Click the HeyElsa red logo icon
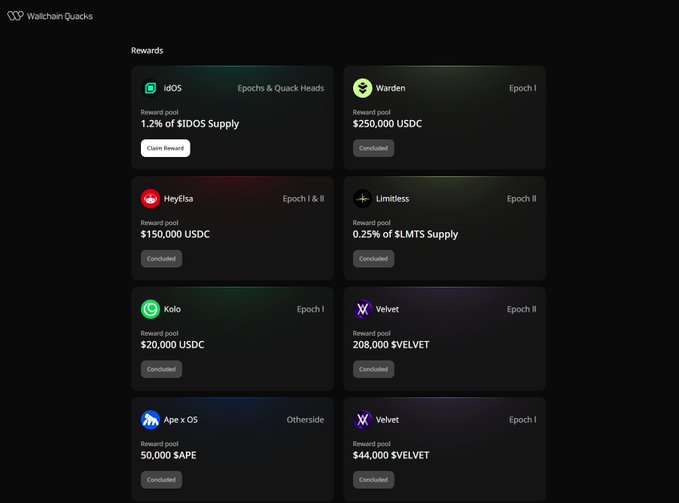 coord(150,199)
